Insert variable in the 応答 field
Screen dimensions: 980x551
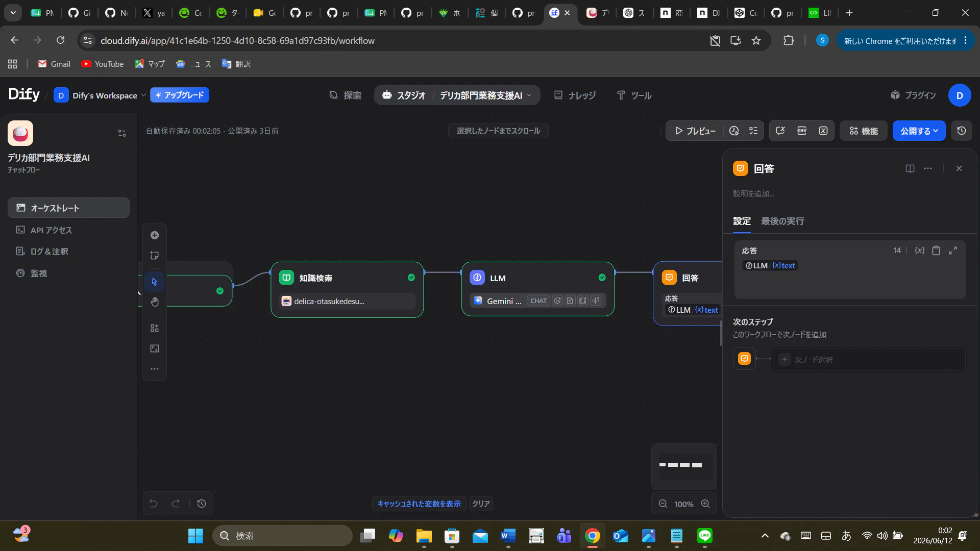(x=920, y=251)
